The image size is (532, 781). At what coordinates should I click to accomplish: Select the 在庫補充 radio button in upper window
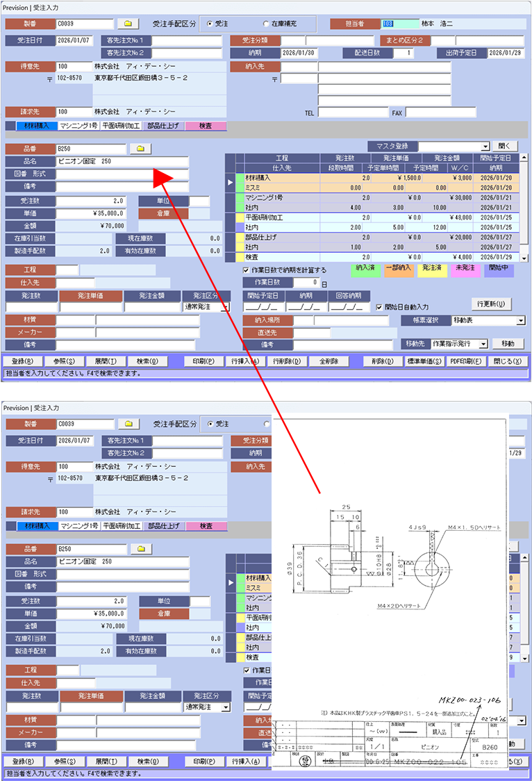[267, 24]
